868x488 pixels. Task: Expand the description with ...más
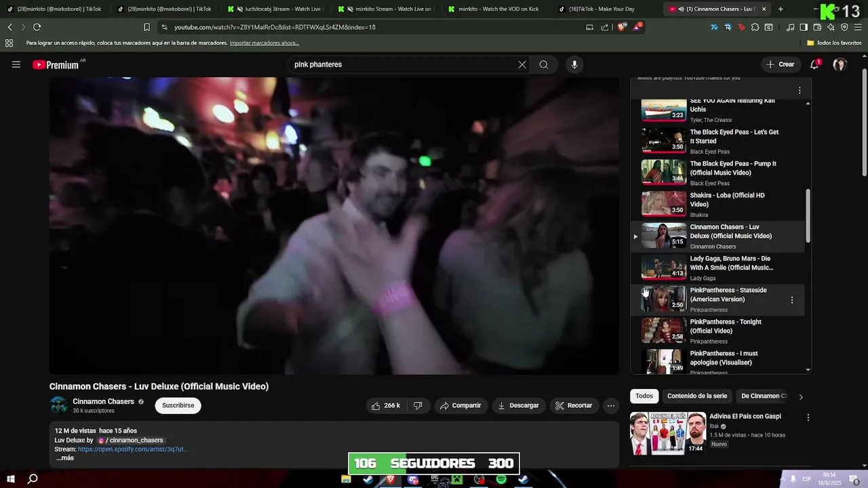(65, 458)
